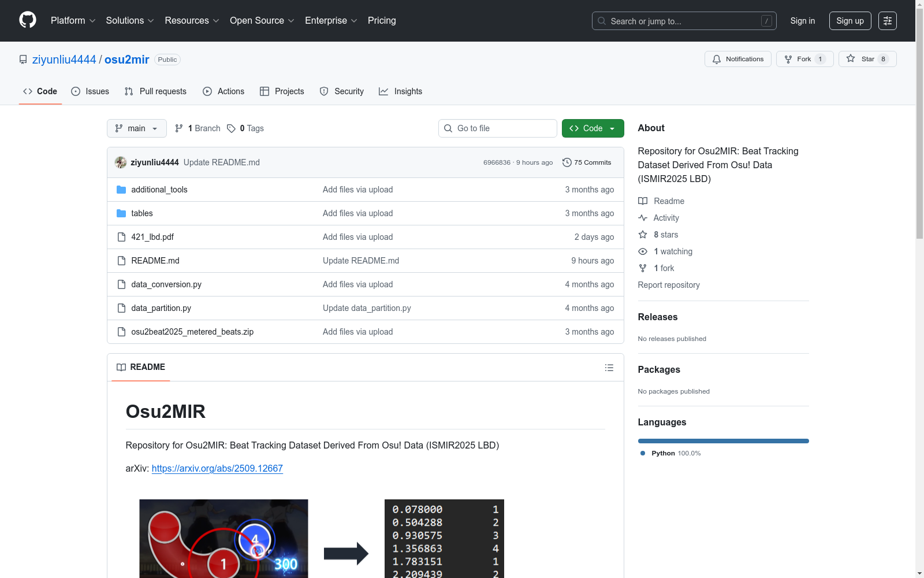
Task: Click the Python language progress bar
Action: [x=723, y=441]
